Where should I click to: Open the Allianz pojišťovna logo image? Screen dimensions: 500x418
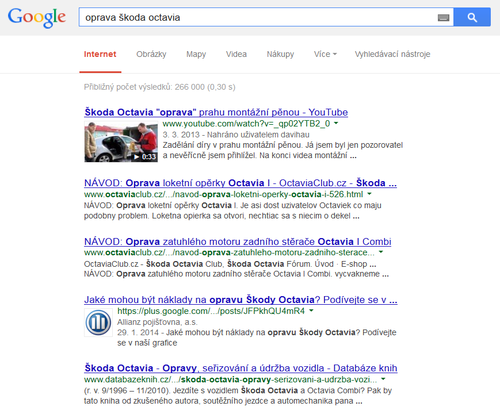[98, 323]
